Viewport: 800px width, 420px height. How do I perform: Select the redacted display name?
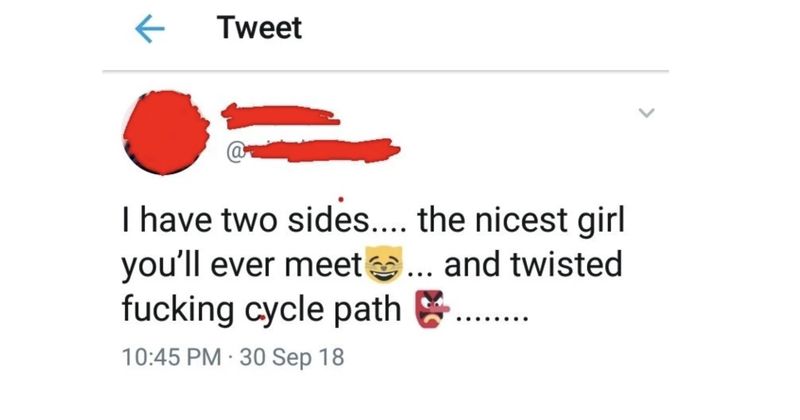[280, 116]
